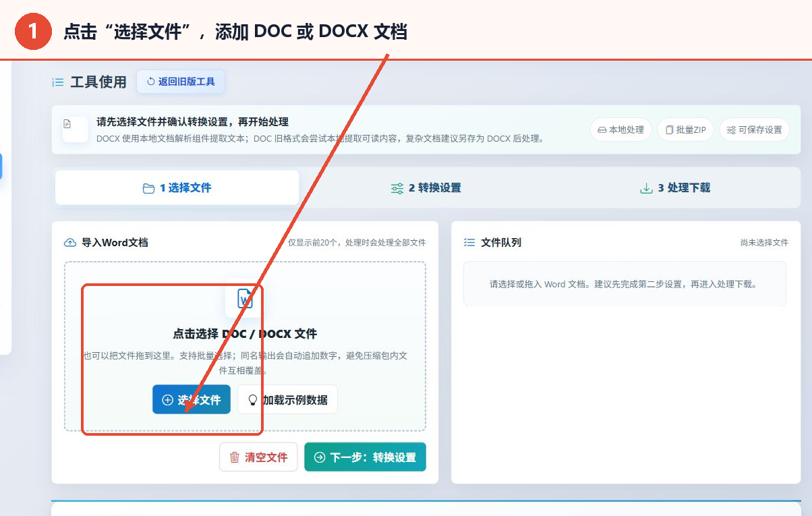The width and height of the screenshot is (812, 516).
Task: Click the 点击选择 DOC / DOCX 文件 heading
Action: point(245,333)
